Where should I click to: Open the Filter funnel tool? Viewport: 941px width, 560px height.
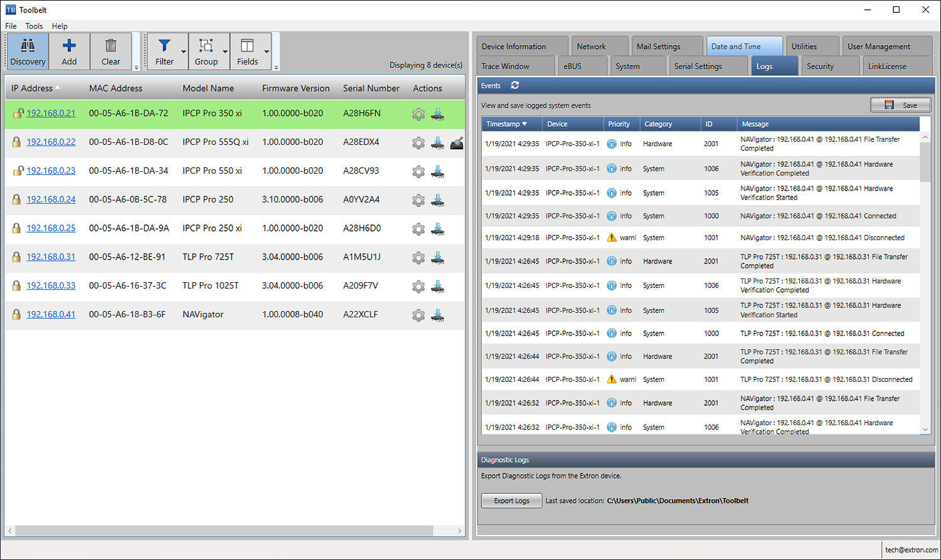pos(164,51)
